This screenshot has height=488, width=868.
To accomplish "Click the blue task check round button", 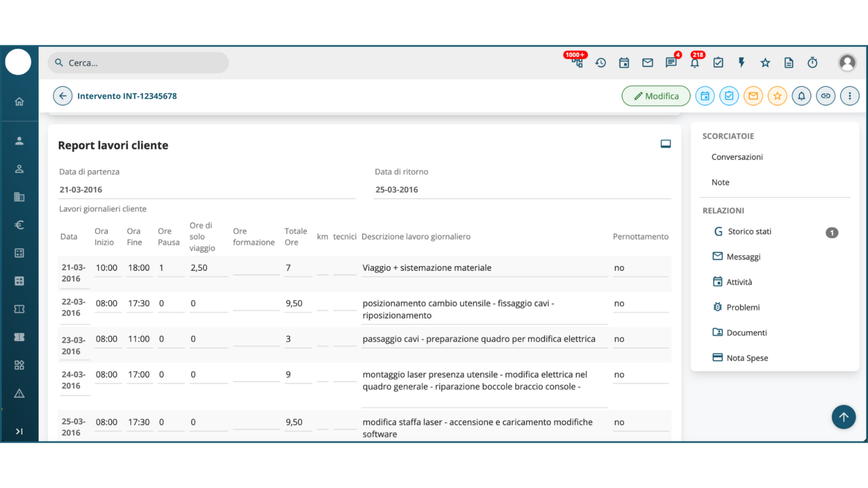I will pos(729,96).
